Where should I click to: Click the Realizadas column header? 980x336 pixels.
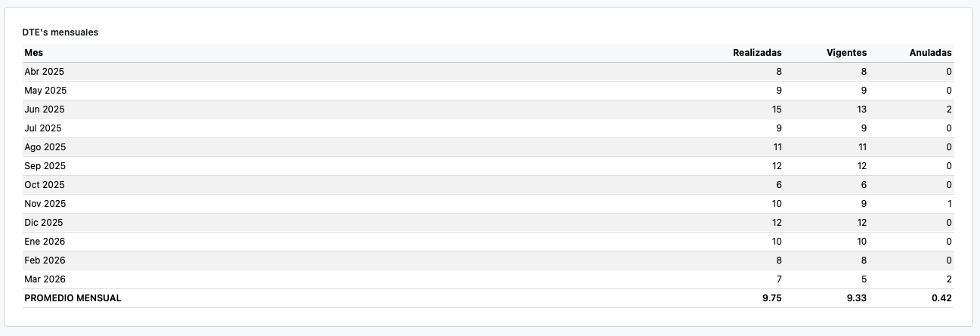click(757, 53)
